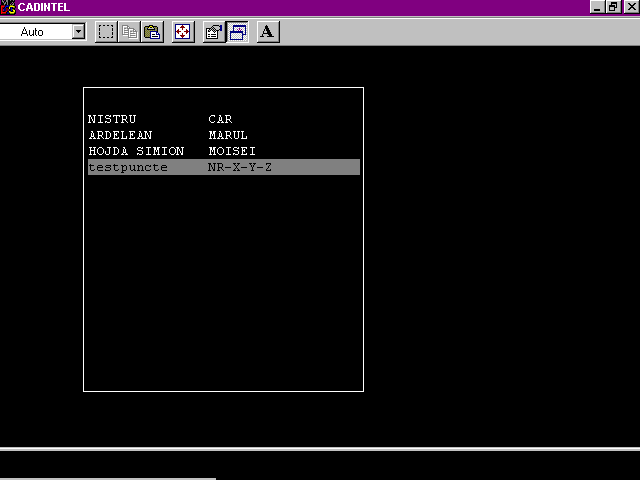Click the MOISEI value

point(232,151)
